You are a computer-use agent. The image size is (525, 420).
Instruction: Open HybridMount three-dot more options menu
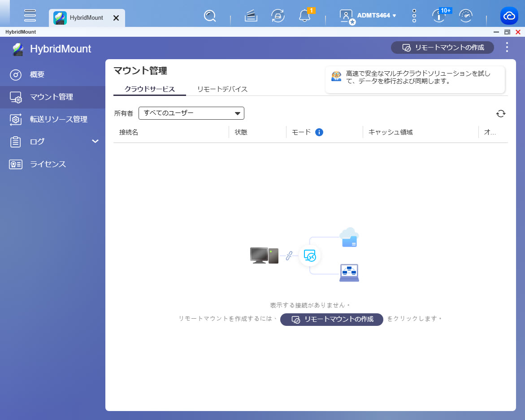[507, 48]
